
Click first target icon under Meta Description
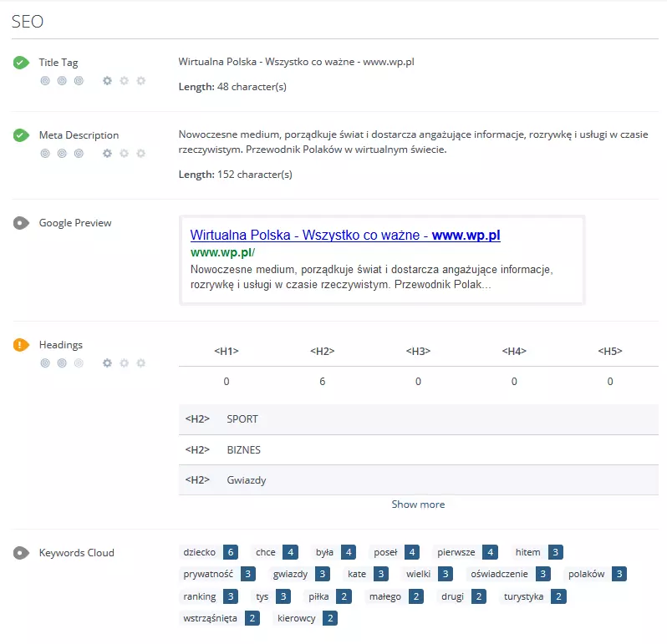point(45,154)
